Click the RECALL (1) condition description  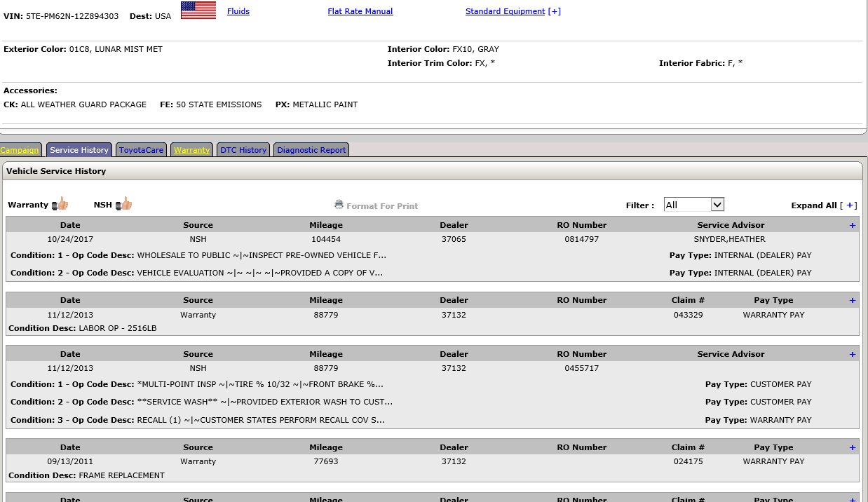point(261,420)
